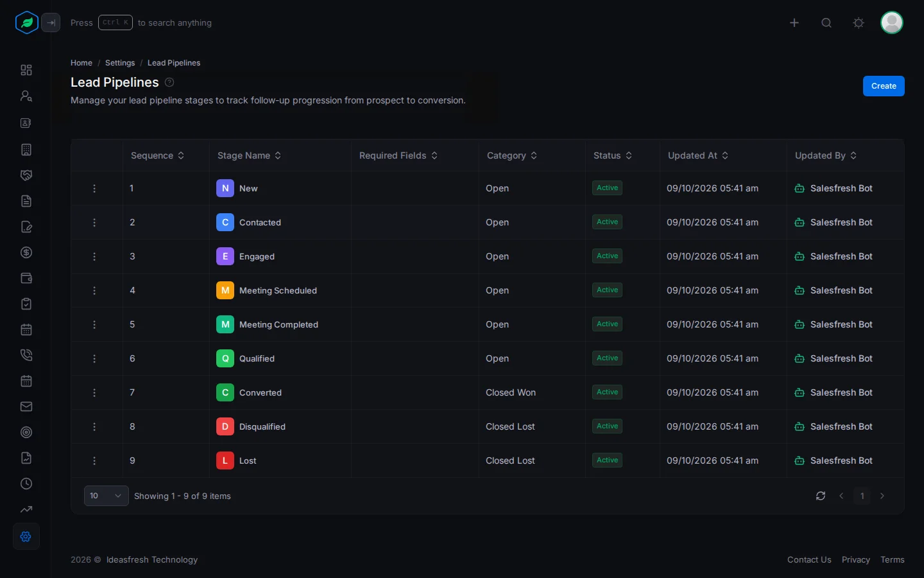924x578 pixels.
Task: Open the Settings breadcrumb link
Action: point(120,63)
